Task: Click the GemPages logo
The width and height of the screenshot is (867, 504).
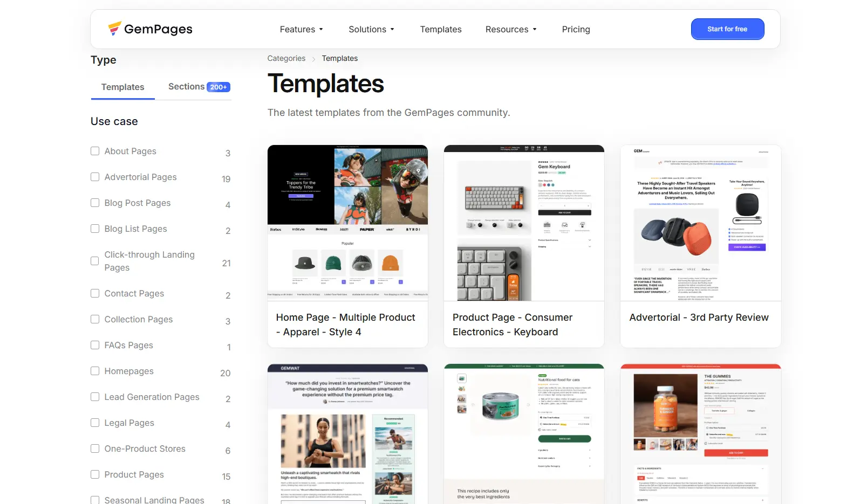Action: pos(150,29)
